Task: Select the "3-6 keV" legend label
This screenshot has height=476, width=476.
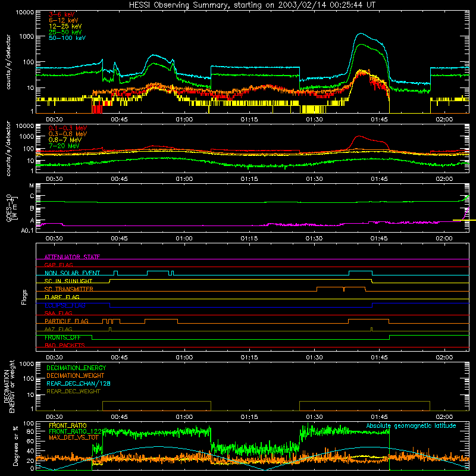Action: point(61,14)
